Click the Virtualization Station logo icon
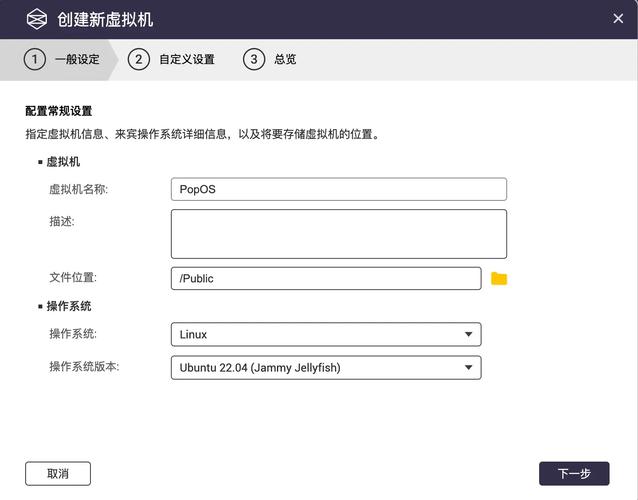The height and width of the screenshot is (500, 638). (37, 19)
